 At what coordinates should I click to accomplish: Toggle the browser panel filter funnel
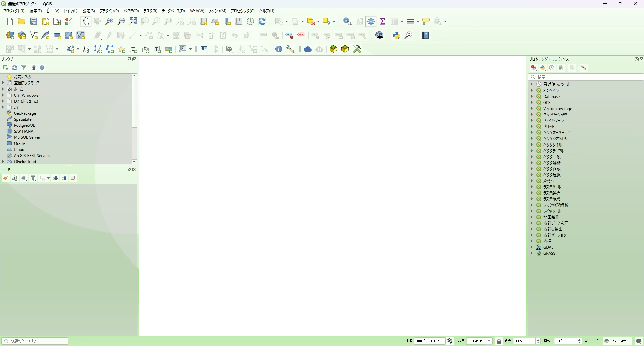(x=24, y=68)
